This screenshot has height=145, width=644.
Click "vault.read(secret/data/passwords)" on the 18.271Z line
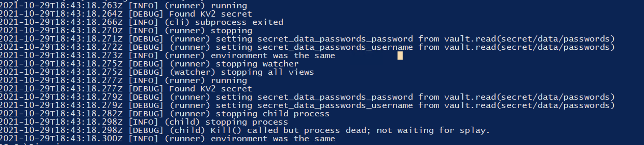[529, 39]
